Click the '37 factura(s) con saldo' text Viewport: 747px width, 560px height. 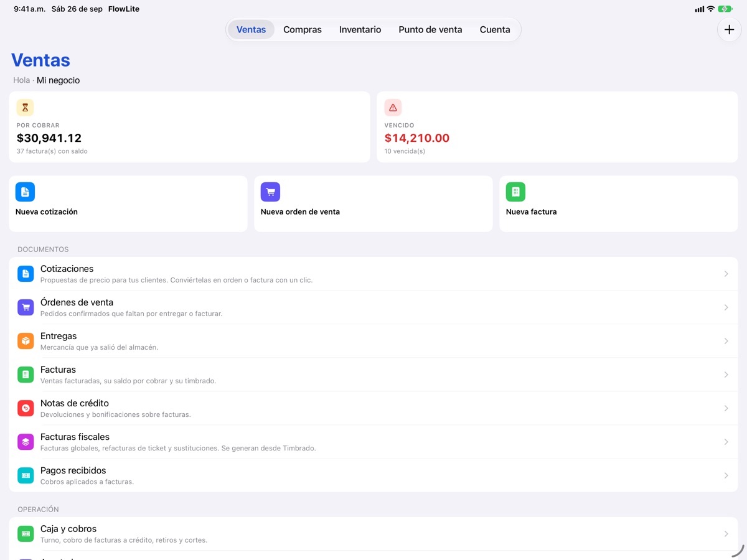click(52, 151)
